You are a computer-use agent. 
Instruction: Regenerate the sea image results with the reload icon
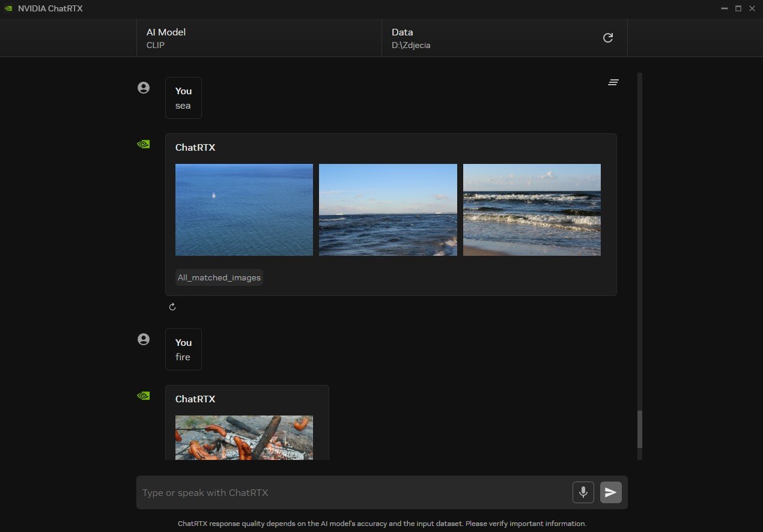point(172,306)
